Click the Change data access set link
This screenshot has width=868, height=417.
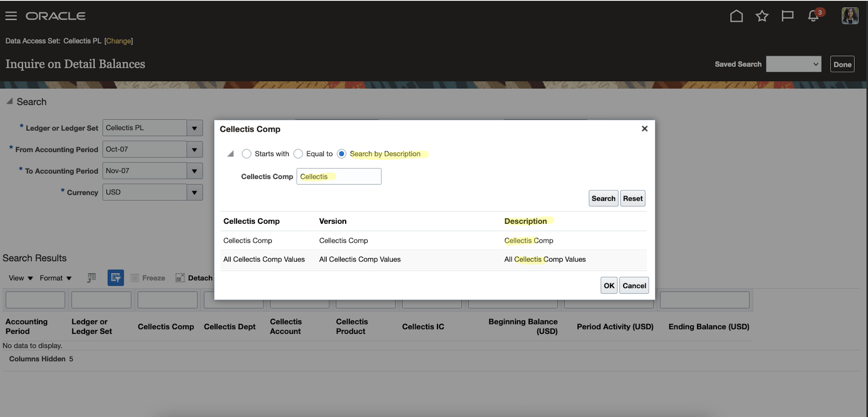coord(118,41)
